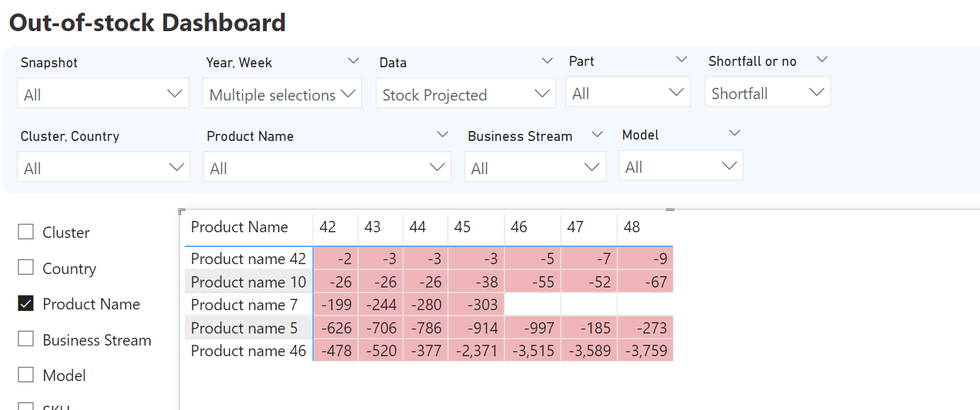
Task: Open the Shortfall selection dropdown
Action: click(767, 92)
